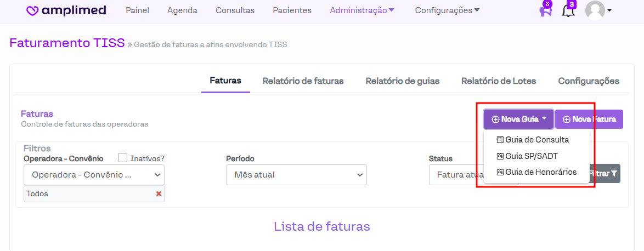The width and height of the screenshot is (644, 251).
Task: Open the Configurações top menu
Action: [447, 10]
